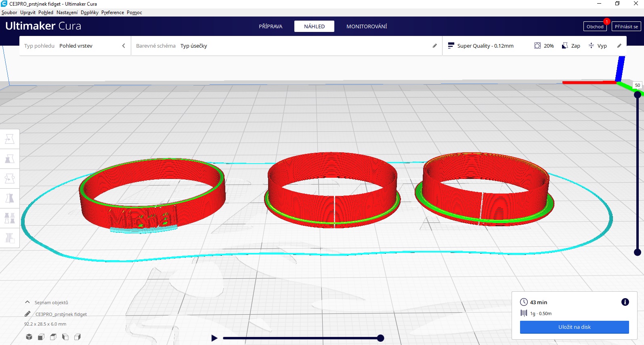Select the NÁHLED stage tab
This screenshot has width=644, height=345.
[x=314, y=26]
